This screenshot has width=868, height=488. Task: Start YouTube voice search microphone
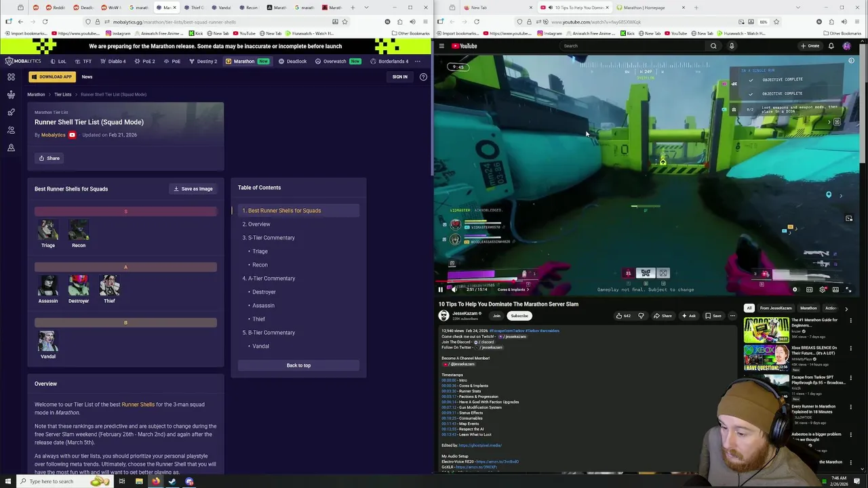tap(732, 46)
